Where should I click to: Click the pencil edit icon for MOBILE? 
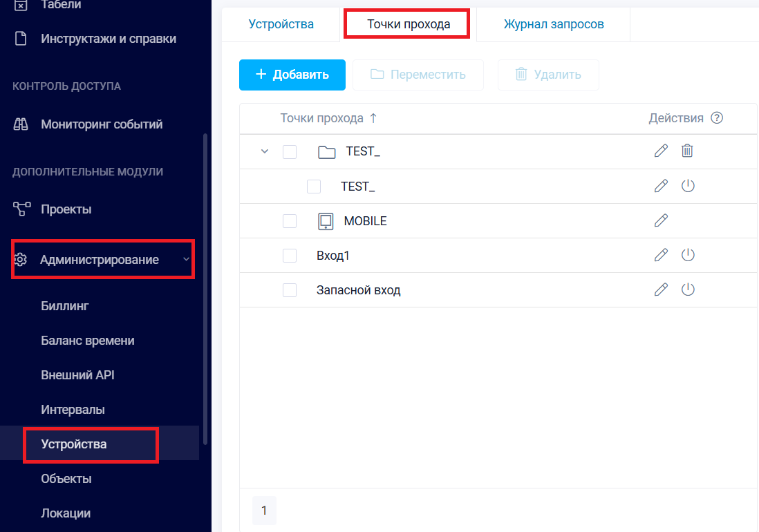[661, 220]
